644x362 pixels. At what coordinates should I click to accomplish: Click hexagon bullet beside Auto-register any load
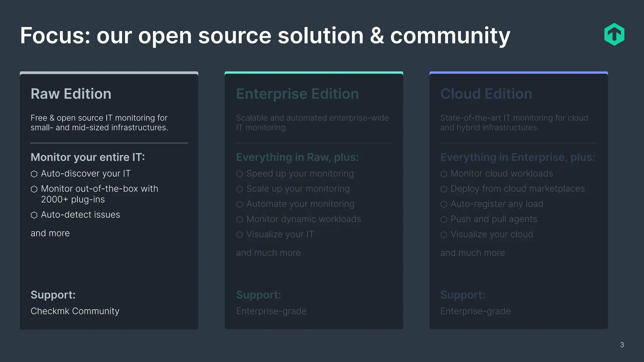pyautogui.click(x=444, y=204)
